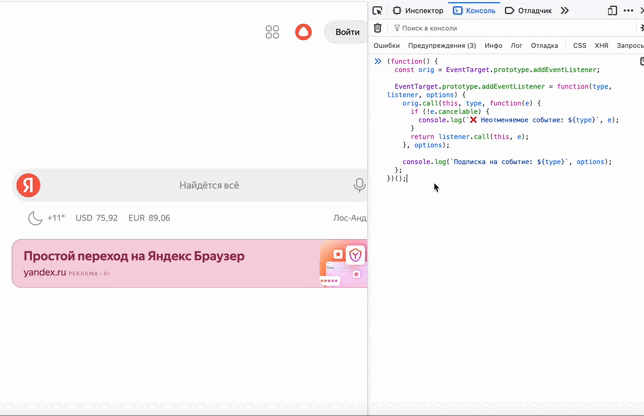Toggle the Запросы filter
The height and width of the screenshot is (416, 644).
pyautogui.click(x=630, y=46)
